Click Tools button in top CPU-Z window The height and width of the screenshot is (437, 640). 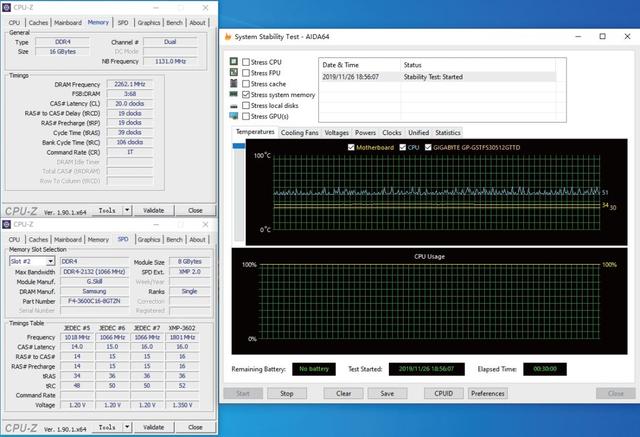[107, 211]
